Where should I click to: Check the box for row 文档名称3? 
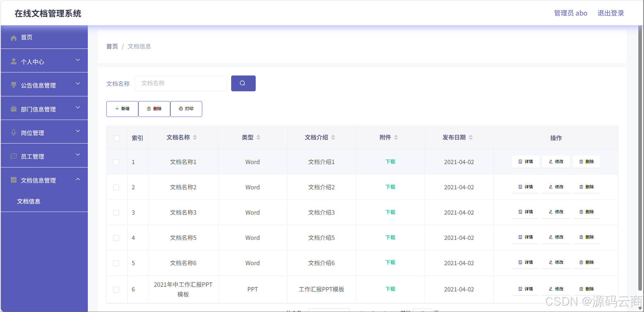point(116,213)
